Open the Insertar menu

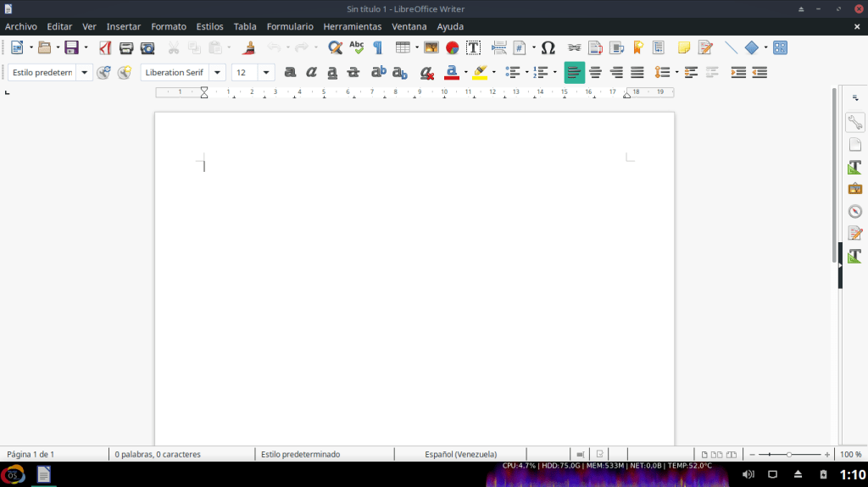click(124, 26)
